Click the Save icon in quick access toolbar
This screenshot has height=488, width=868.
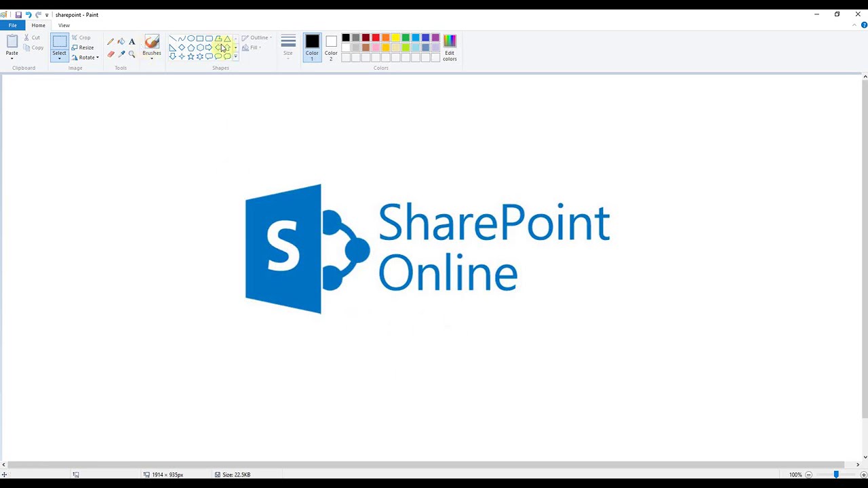[18, 14]
